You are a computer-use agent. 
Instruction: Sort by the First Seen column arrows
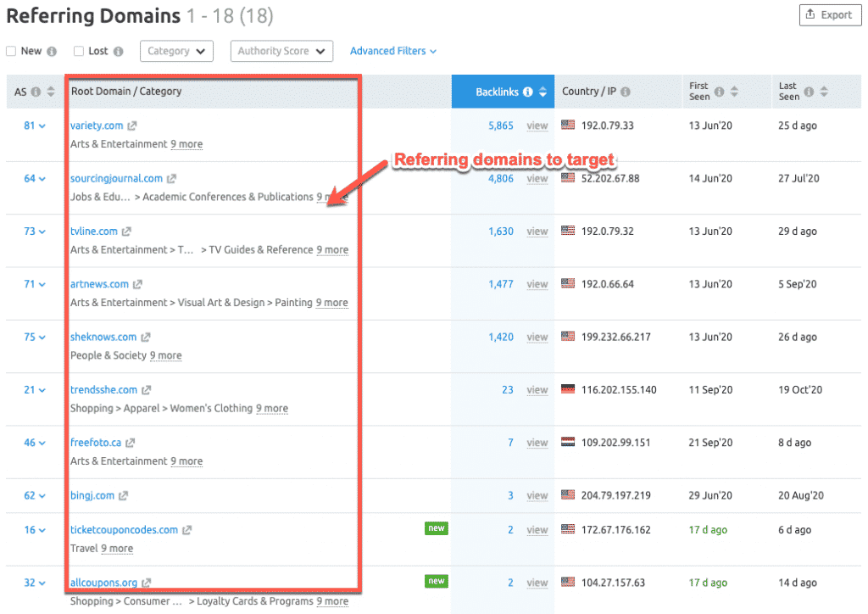tap(734, 92)
